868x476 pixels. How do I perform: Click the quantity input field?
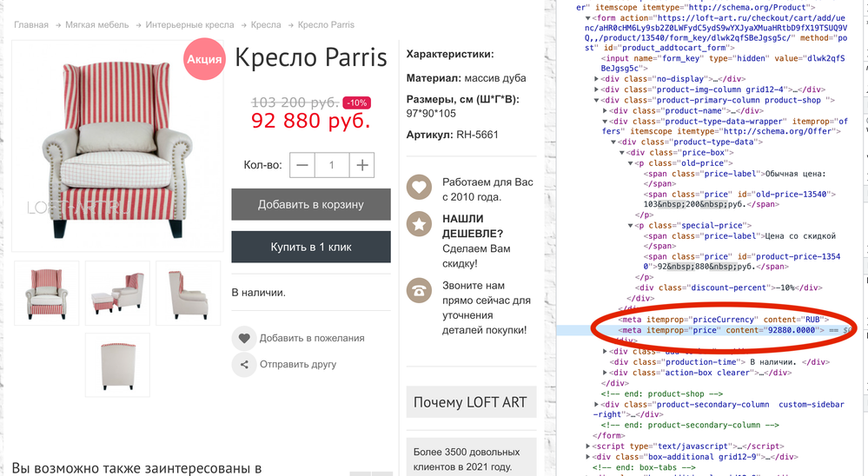(332, 165)
